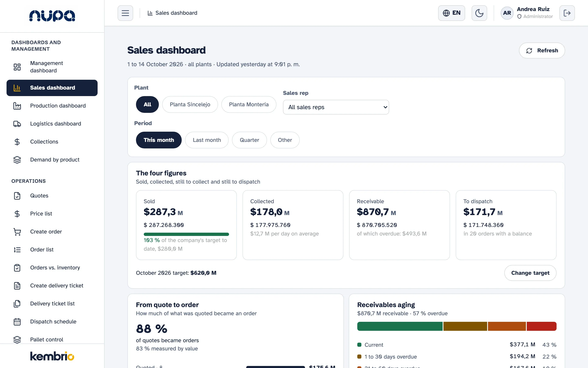Viewport: 588px width, 368px height.
Task: Click the Price list dollar icon
Action: tap(17, 214)
